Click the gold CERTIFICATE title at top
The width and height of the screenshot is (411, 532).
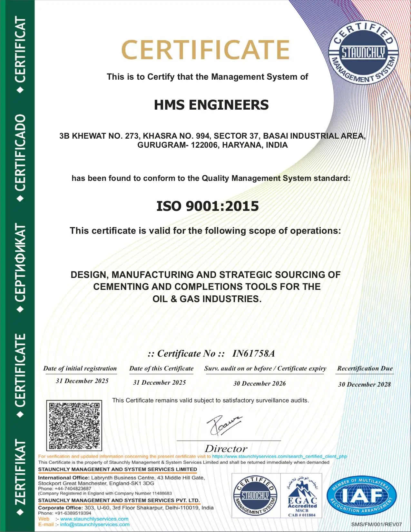(205, 50)
